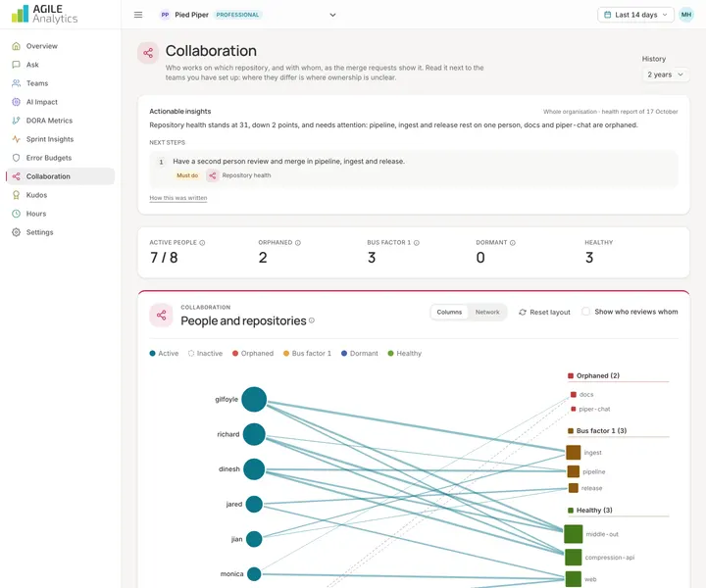
Task: Click the Error Budgets shield icon
Action: pos(17,158)
